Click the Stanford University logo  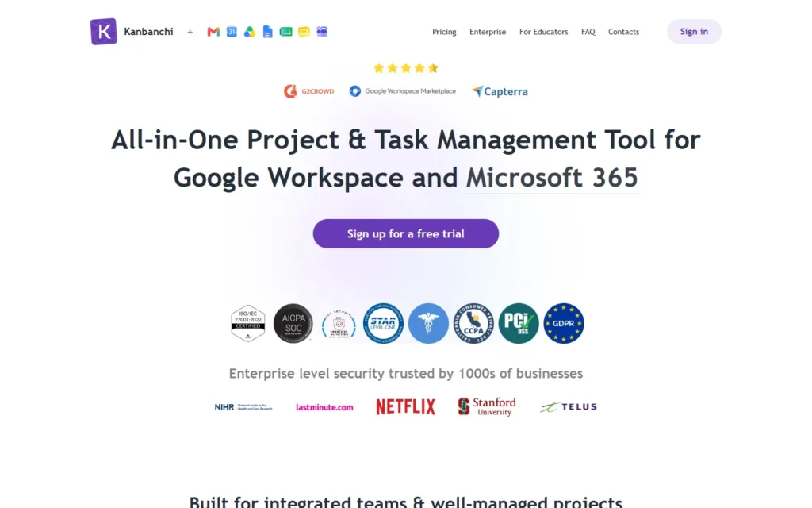tap(487, 406)
